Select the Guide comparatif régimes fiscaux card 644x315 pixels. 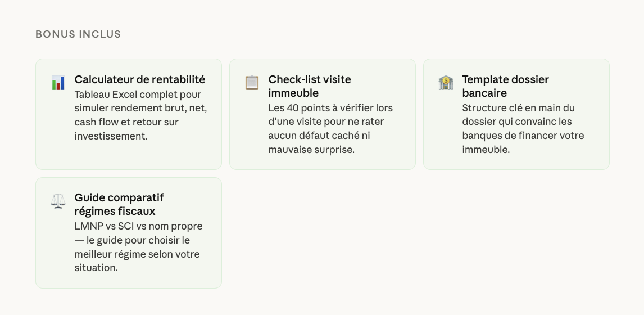[129, 280]
